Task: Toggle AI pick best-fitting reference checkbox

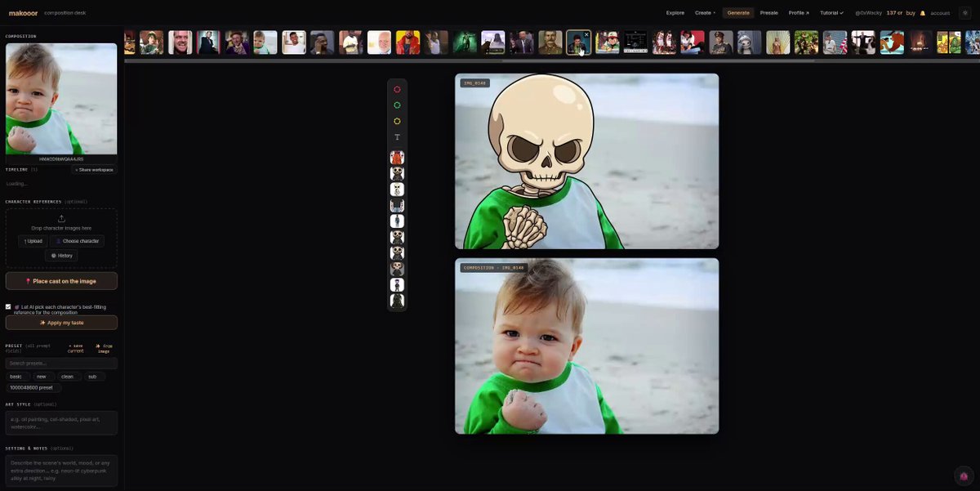Action: [8, 307]
